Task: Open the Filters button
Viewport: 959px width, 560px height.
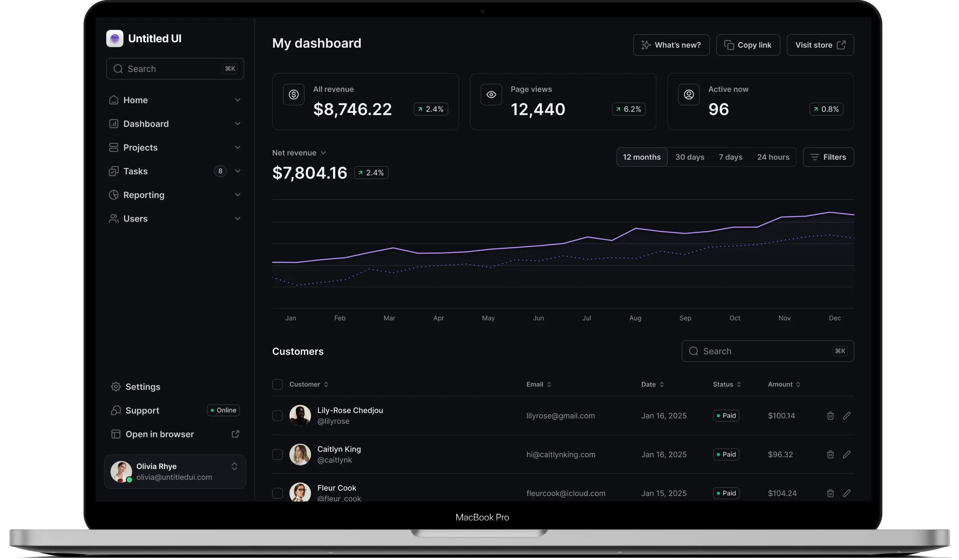Action: point(828,157)
